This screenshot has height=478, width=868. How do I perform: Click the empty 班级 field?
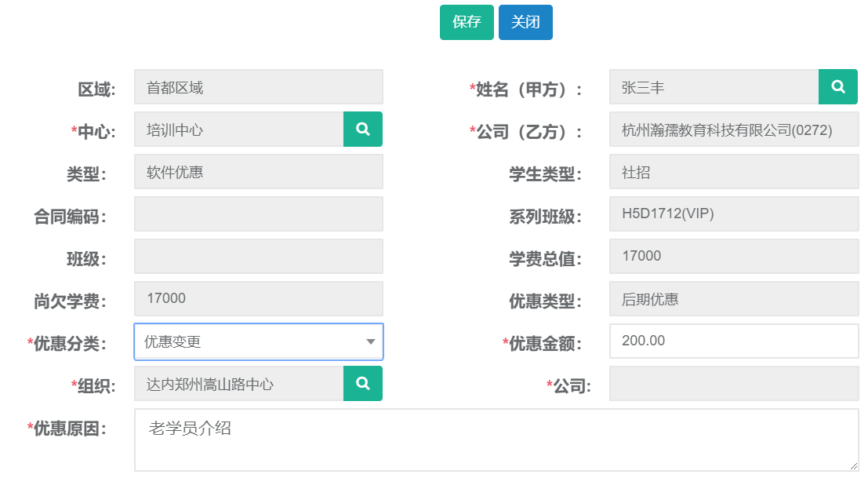click(x=258, y=257)
